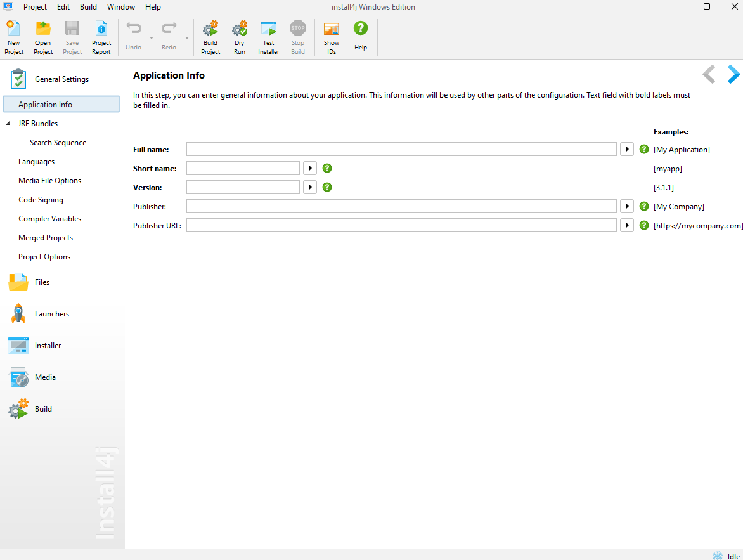Click the Undo arrow icon
The width and height of the screenshot is (743, 560).
pos(134,29)
